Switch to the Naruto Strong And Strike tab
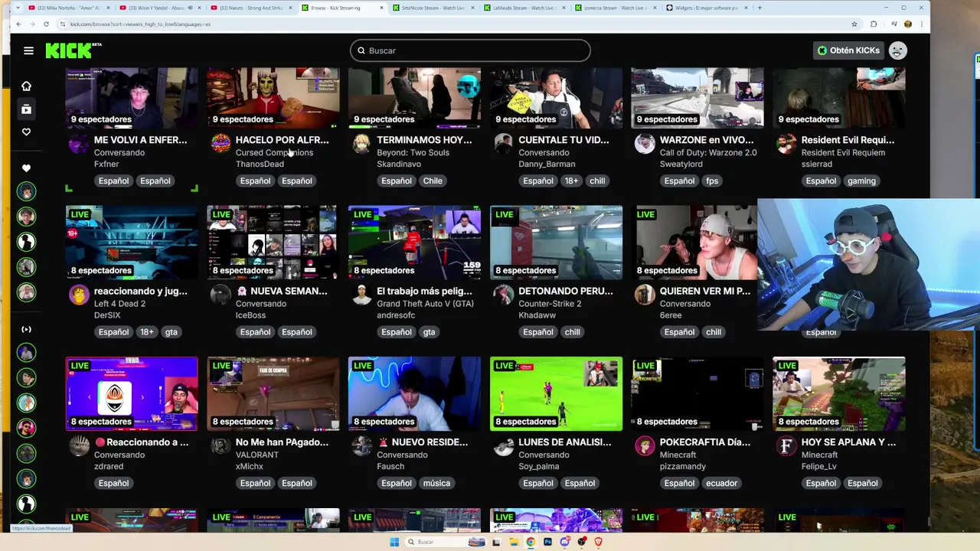Screen dimensions: 980x551 (x=249, y=8)
